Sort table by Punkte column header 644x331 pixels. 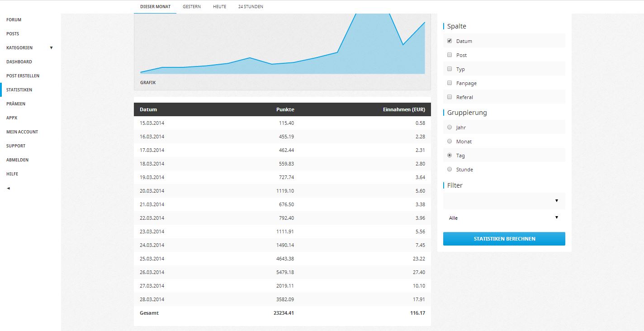pos(285,109)
